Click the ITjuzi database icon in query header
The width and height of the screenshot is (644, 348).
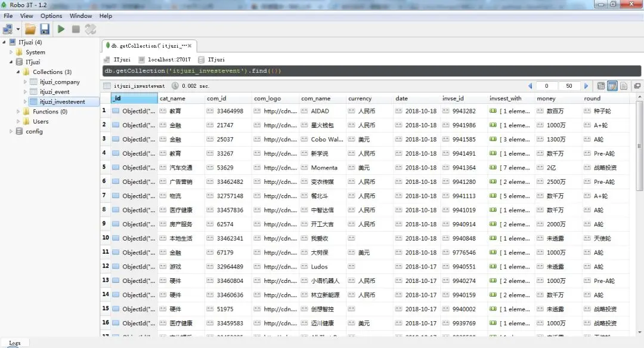pyautogui.click(x=202, y=60)
